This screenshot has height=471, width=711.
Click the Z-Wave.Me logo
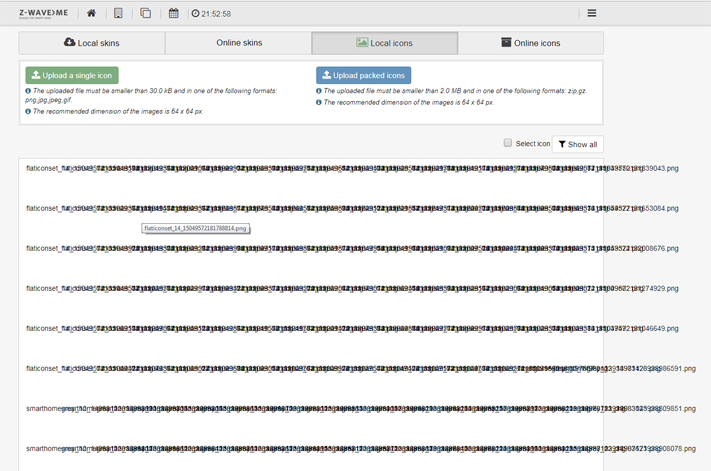point(44,14)
